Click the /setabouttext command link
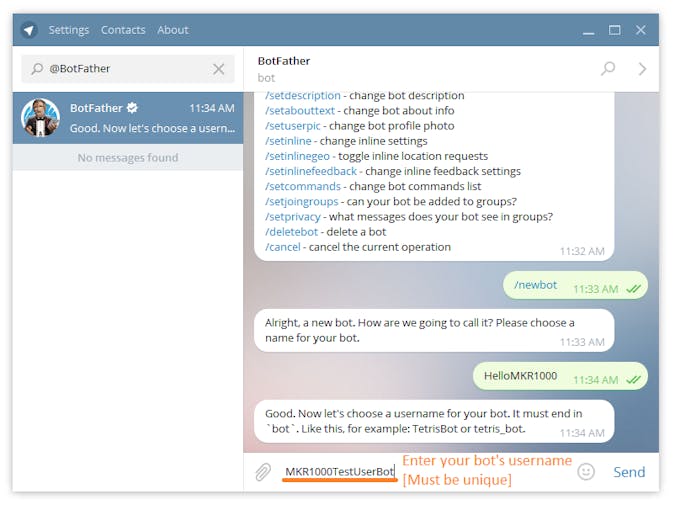The image size is (677, 510). (x=300, y=111)
